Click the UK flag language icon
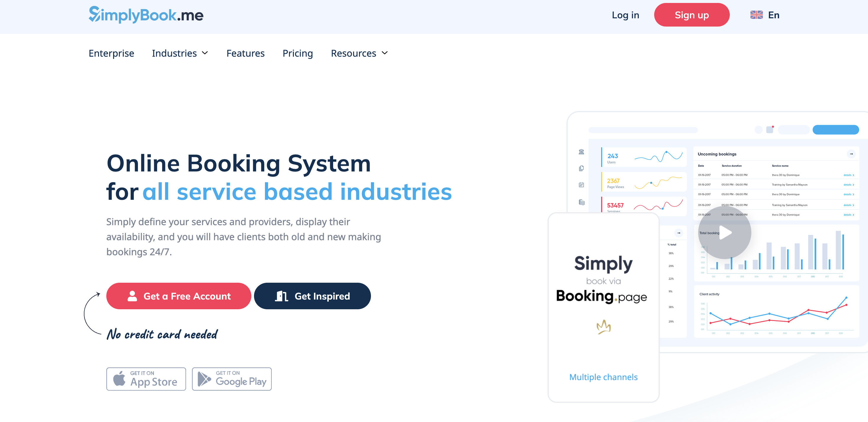The height and width of the screenshot is (422, 868). [756, 15]
